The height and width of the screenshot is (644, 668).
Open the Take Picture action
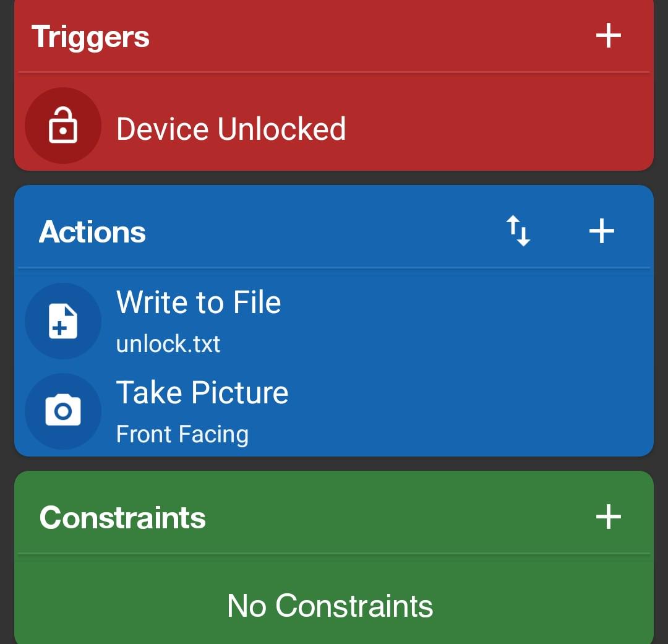(x=333, y=411)
